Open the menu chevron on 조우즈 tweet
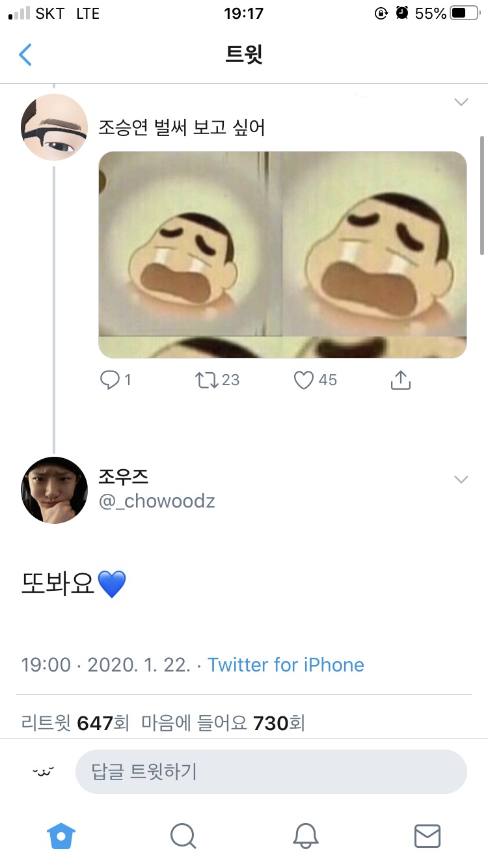The width and height of the screenshot is (488, 868). click(x=461, y=480)
